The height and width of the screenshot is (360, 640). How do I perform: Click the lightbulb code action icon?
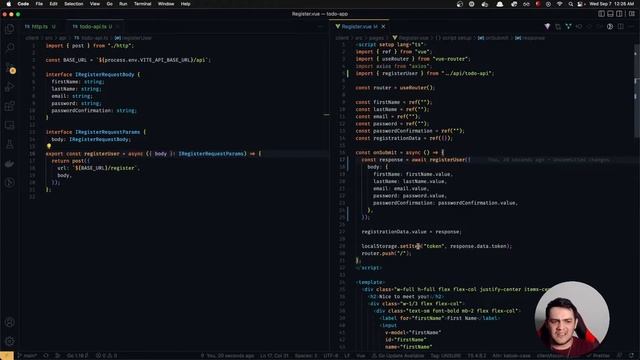point(49,146)
